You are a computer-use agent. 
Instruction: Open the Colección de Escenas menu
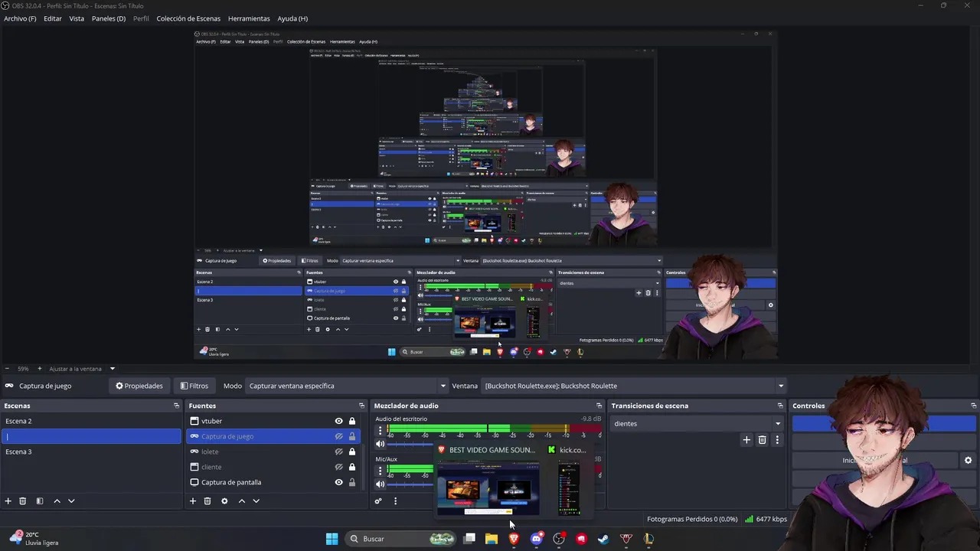188,18
